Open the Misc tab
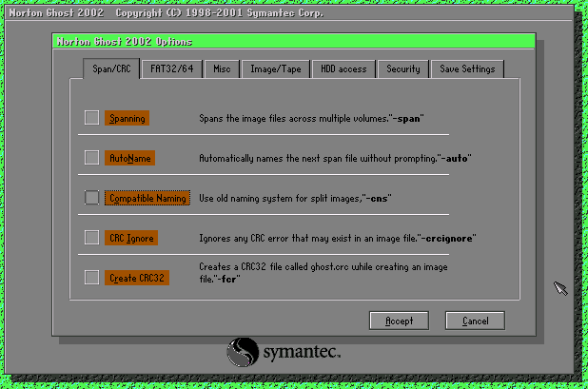This screenshot has width=588, height=389. click(x=222, y=69)
